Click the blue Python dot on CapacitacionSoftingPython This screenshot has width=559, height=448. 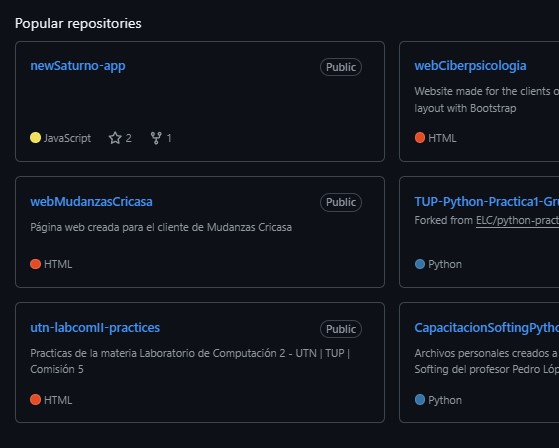click(x=420, y=400)
